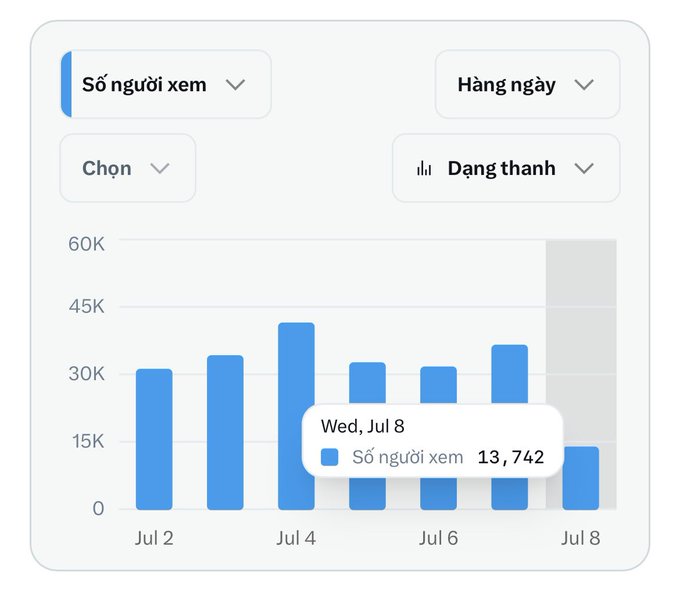Click the '45K' axis label
This screenshot has width=680, height=590.
pyautogui.click(x=86, y=306)
